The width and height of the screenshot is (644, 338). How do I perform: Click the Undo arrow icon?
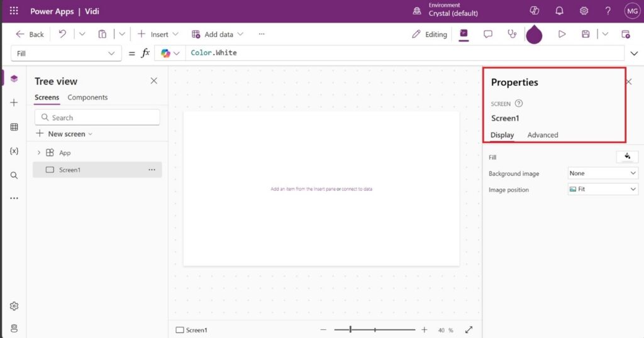pyautogui.click(x=62, y=34)
